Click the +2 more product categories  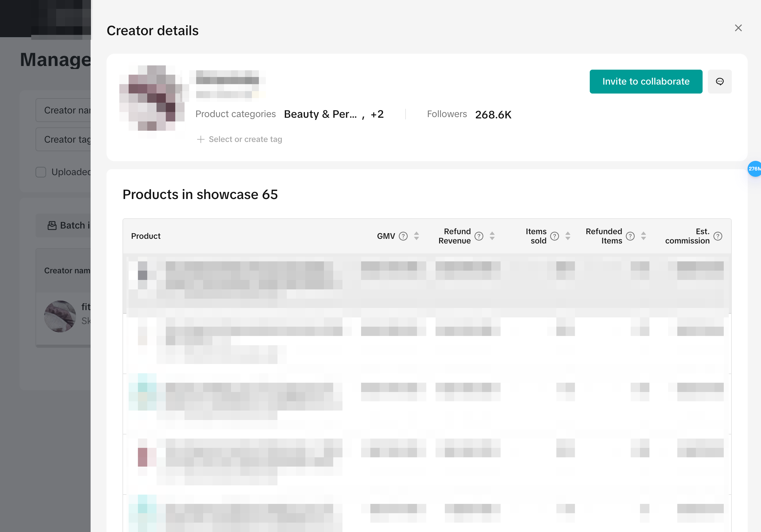click(x=377, y=114)
